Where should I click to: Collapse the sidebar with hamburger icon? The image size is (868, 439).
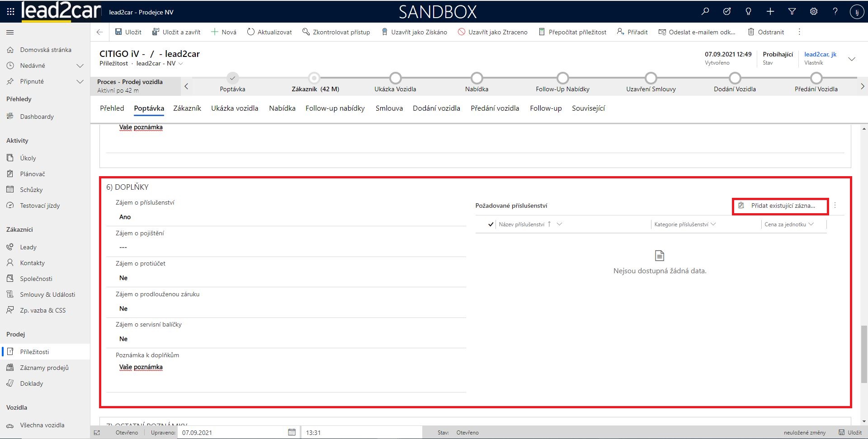point(10,32)
